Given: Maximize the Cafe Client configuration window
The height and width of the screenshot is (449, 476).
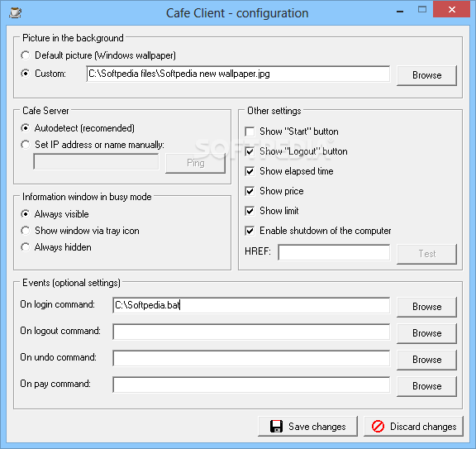Looking at the screenshot, I should pos(422,10).
